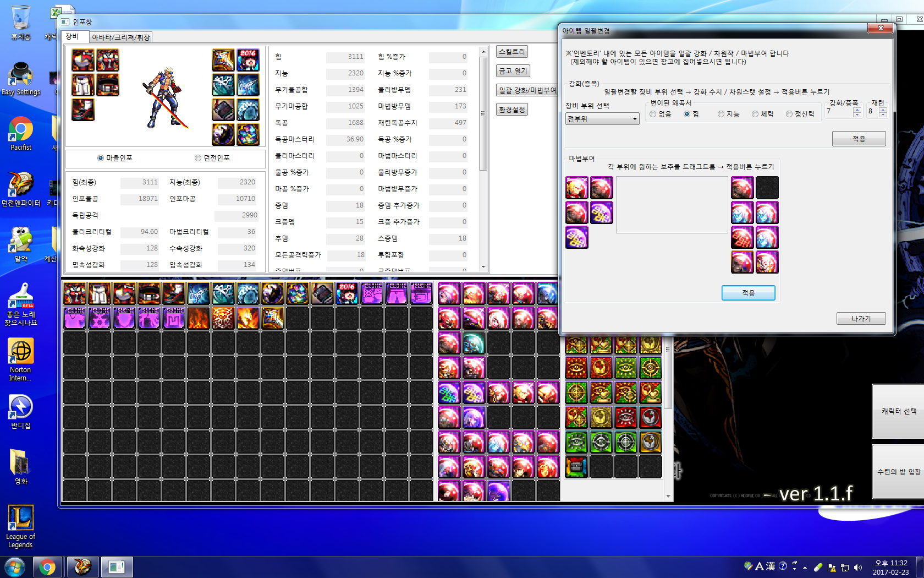The height and width of the screenshot is (578, 924).
Task: Open the 영화 folder on the desktop
Action: click(21, 467)
